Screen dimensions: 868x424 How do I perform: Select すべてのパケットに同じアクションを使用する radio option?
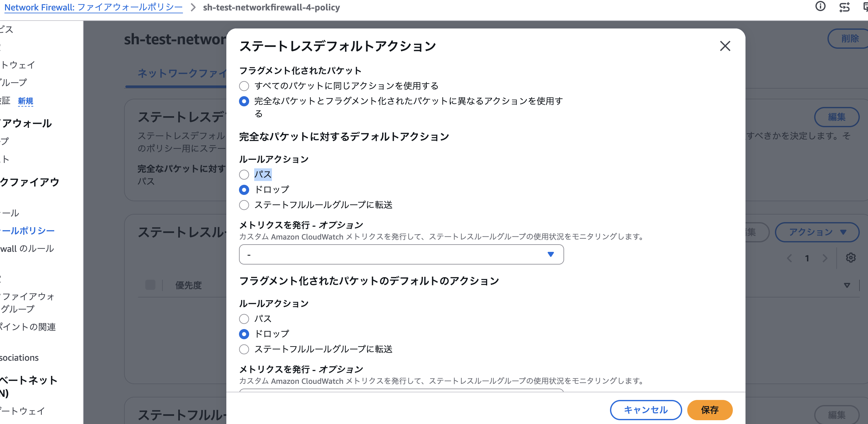pyautogui.click(x=244, y=86)
